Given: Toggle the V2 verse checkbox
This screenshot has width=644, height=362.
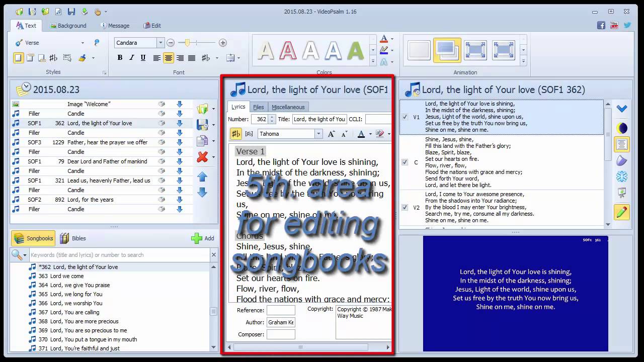Looking at the screenshot, I should 405,207.
